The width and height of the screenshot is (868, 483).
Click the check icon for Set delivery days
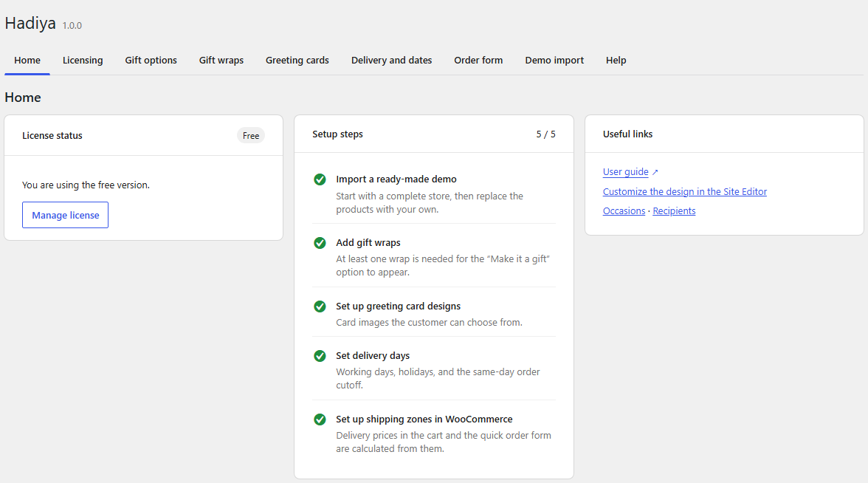pos(320,356)
